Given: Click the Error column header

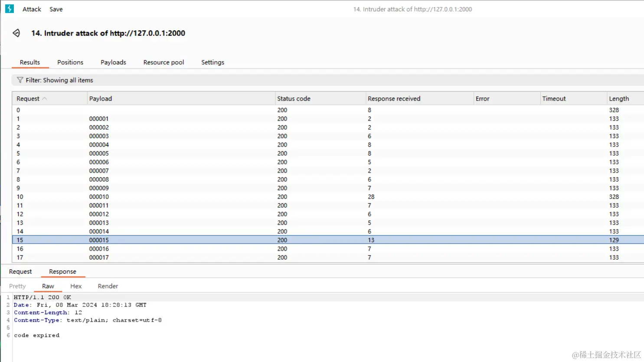Looking at the screenshot, I should tap(507, 98).
